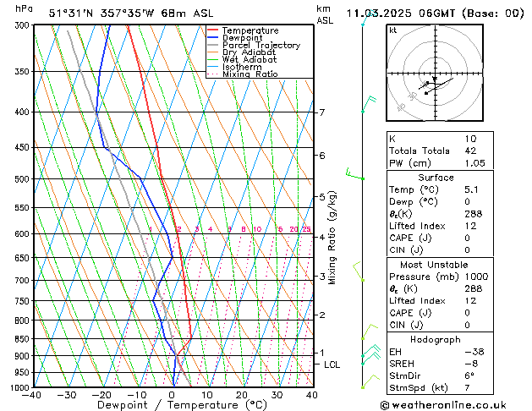Viewport: 532px width, 411px height.
Task: Click the 850 pressure level label
Action: 24,339
